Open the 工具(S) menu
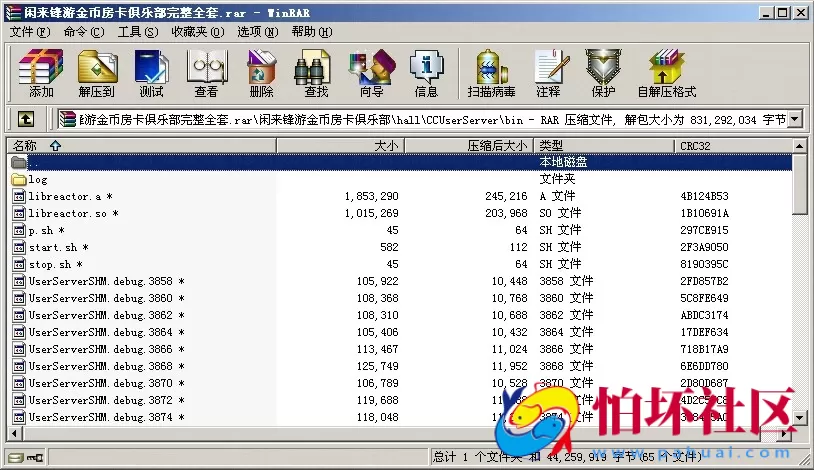 point(138,32)
